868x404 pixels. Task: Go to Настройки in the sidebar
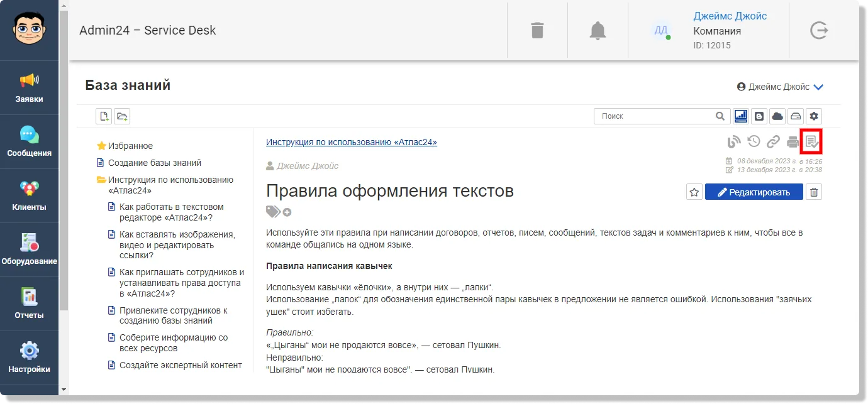point(29,358)
